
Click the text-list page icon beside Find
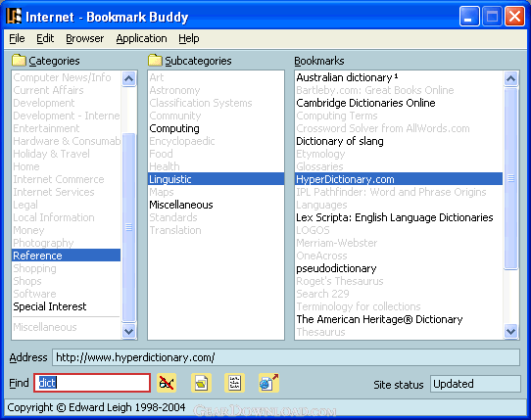coord(234,383)
